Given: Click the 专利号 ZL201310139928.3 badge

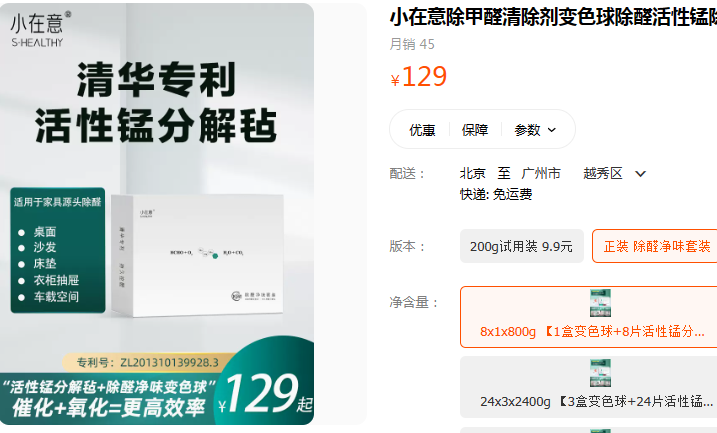Looking at the screenshot, I should [x=147, y=363].
